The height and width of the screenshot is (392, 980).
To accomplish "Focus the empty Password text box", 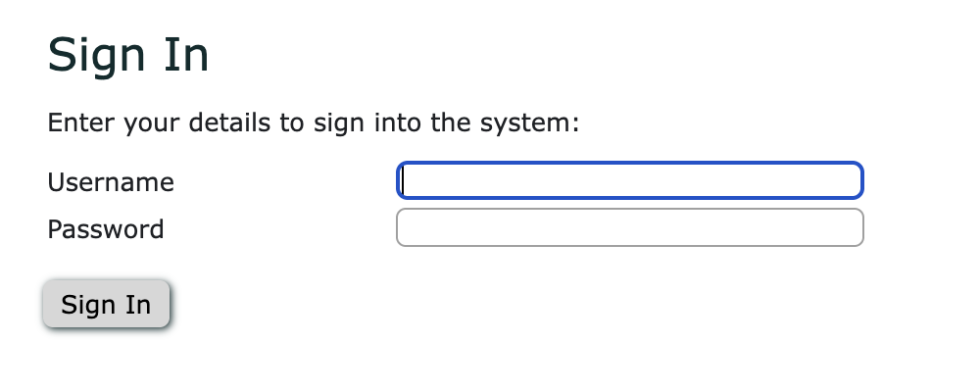I will click(x=629, y=227).
